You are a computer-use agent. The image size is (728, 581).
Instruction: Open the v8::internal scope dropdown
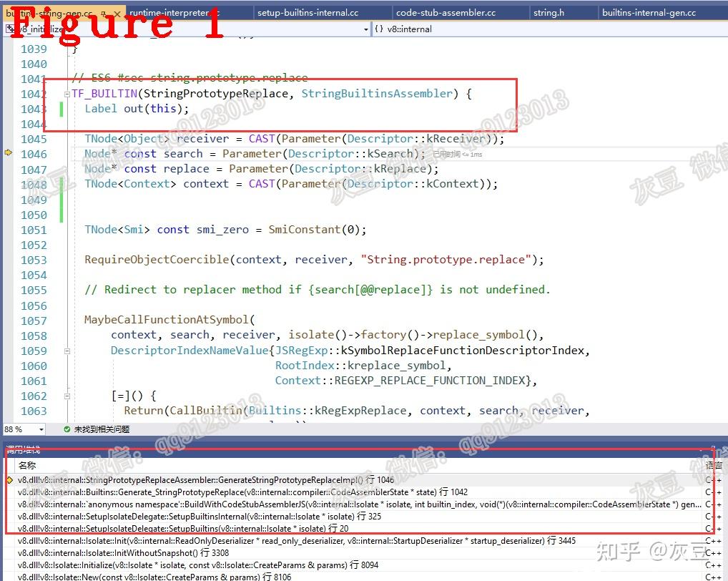[x=549, y=29]
